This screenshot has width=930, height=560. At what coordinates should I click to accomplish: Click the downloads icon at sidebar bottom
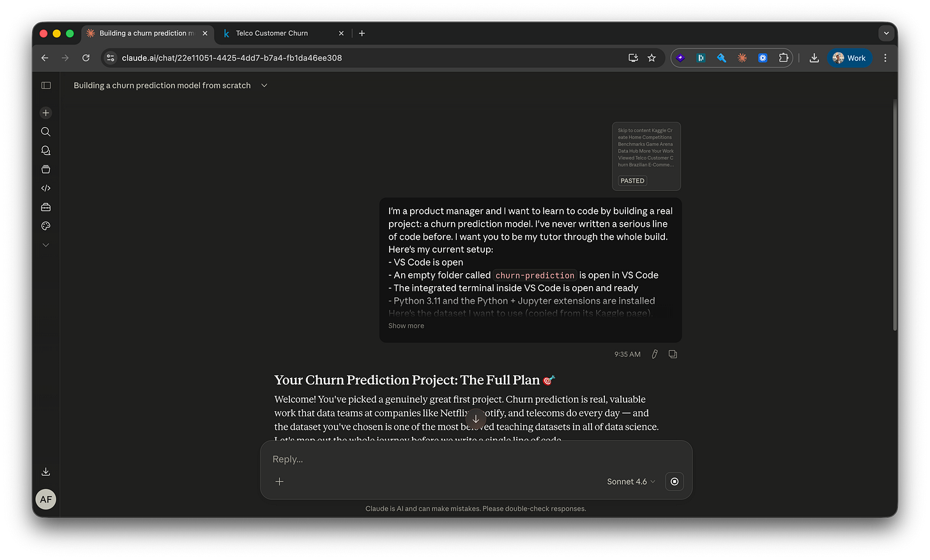[x=45, y=471]
